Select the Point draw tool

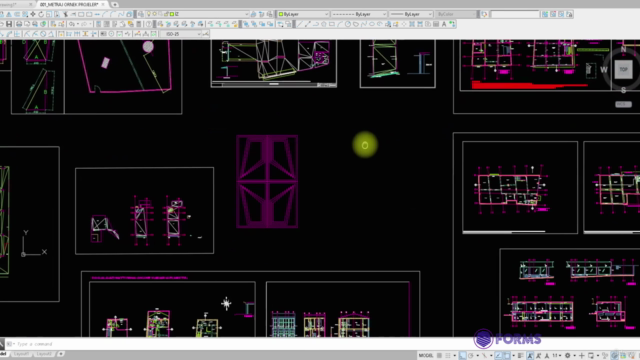[x=404, y=24]
